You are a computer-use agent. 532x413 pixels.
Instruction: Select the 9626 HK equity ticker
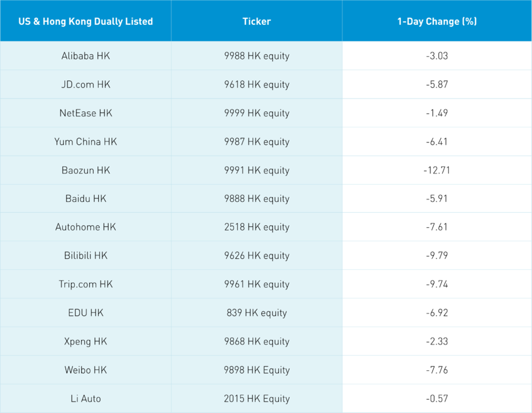click(x=256, y=256)
